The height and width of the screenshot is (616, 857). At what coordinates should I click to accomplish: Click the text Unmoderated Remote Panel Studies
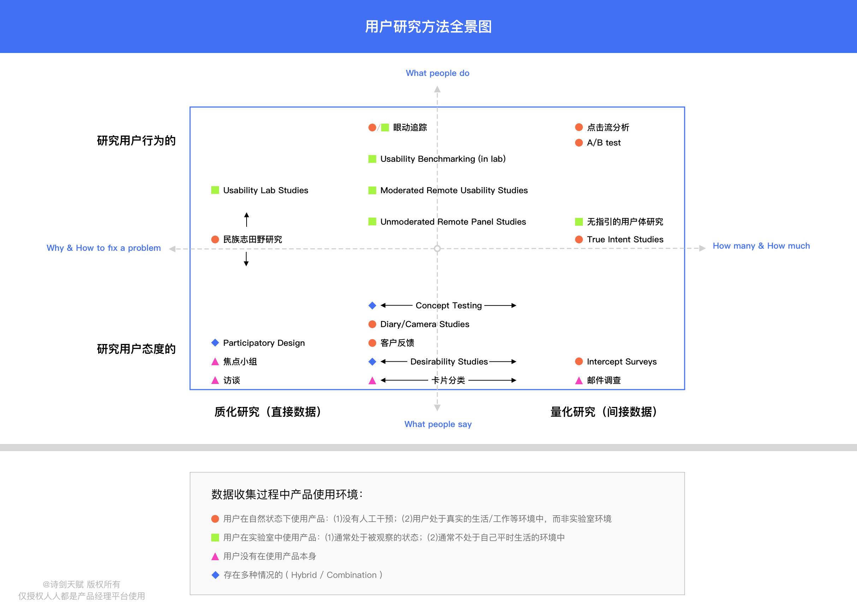453,221
